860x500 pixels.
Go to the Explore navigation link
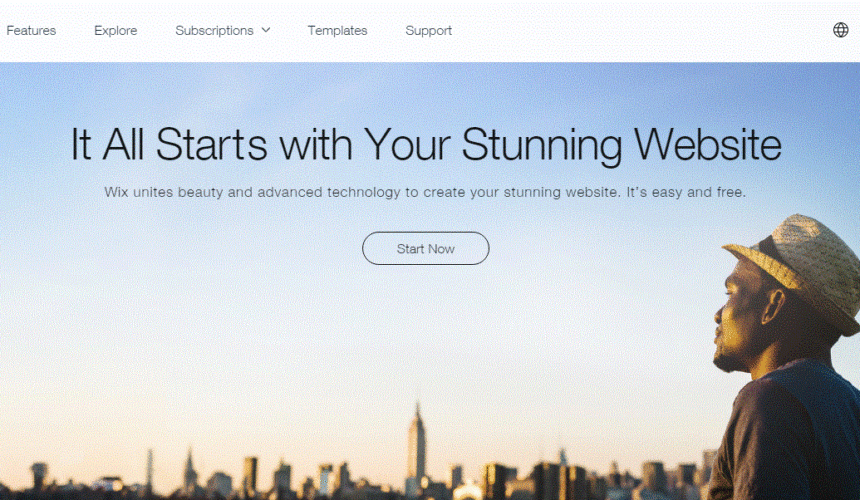116,31
